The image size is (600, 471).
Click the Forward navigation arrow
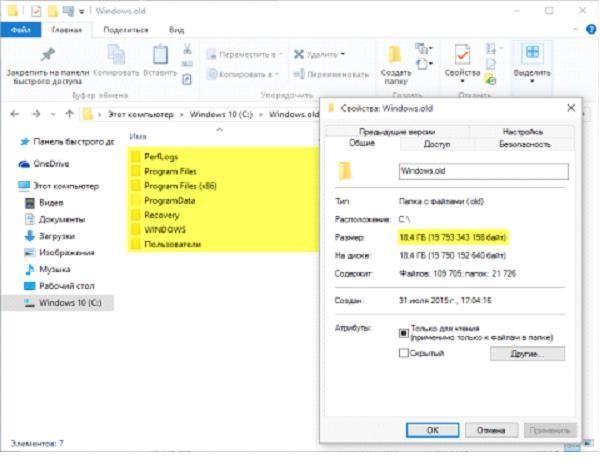36,114
